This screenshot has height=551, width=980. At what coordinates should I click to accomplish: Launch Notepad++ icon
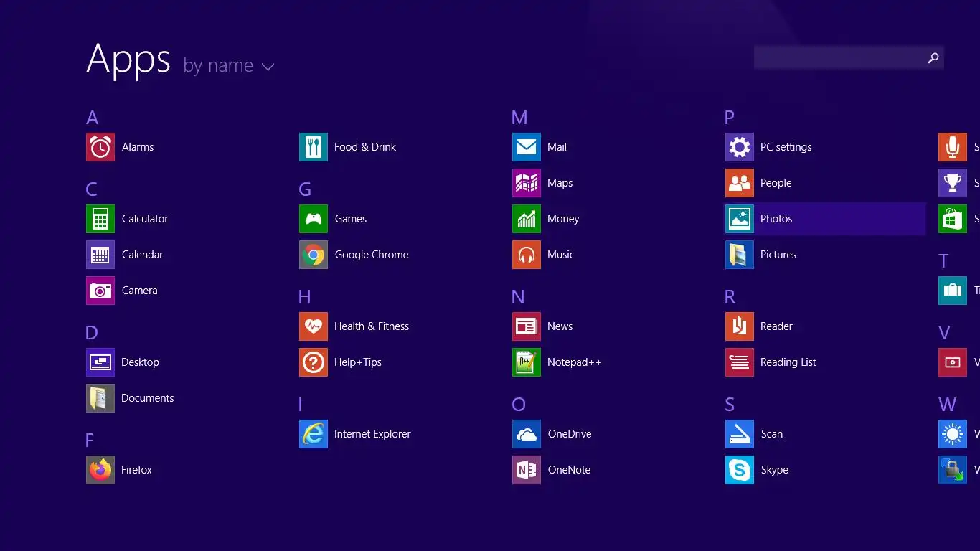(527, 362)
